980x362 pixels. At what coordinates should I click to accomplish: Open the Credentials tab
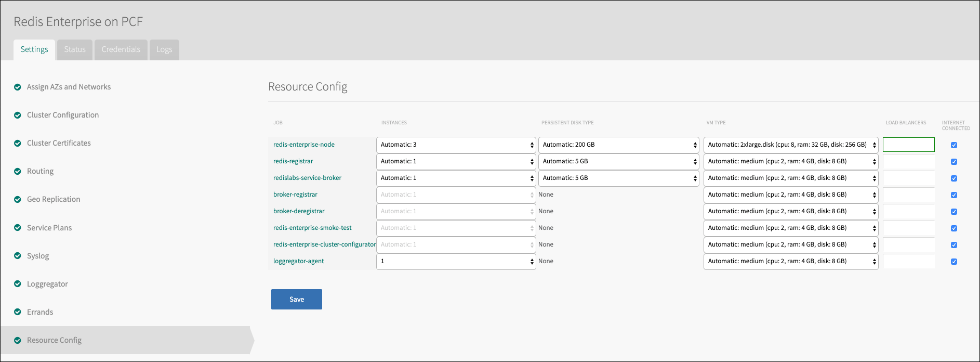(x=121, y=49)
